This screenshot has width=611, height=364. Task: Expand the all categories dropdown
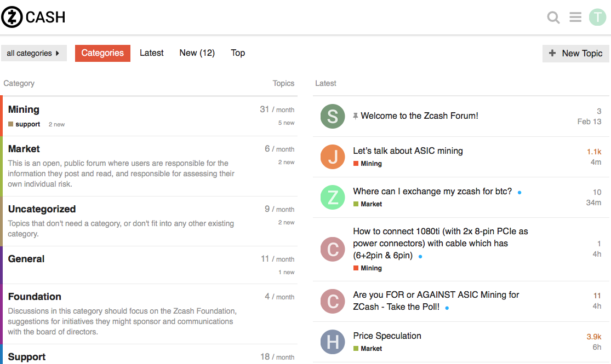pyautogui.click(x=34, y=53)
